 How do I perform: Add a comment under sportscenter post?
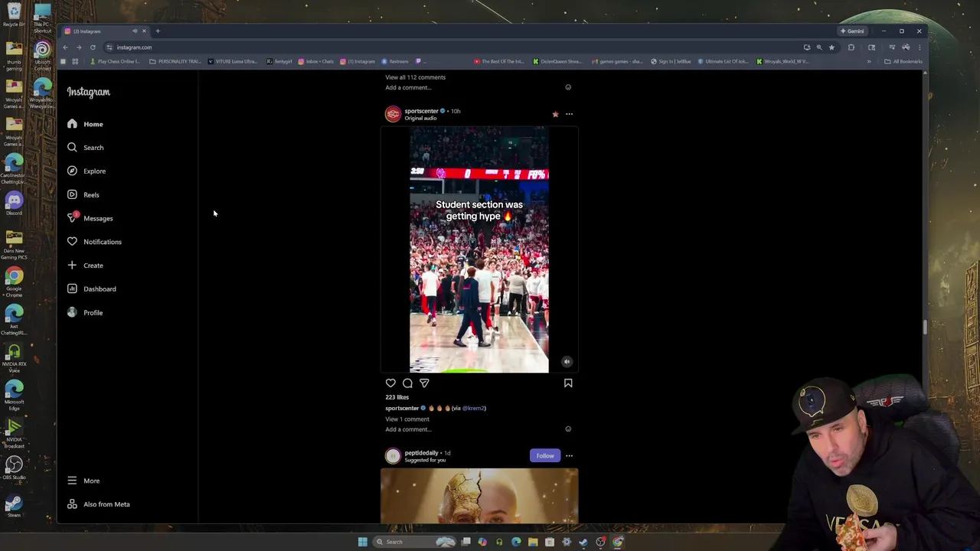click(x=408, y=429)
